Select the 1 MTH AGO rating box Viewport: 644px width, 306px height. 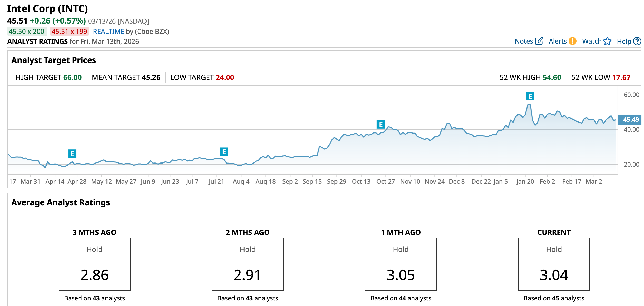(401, 264)
